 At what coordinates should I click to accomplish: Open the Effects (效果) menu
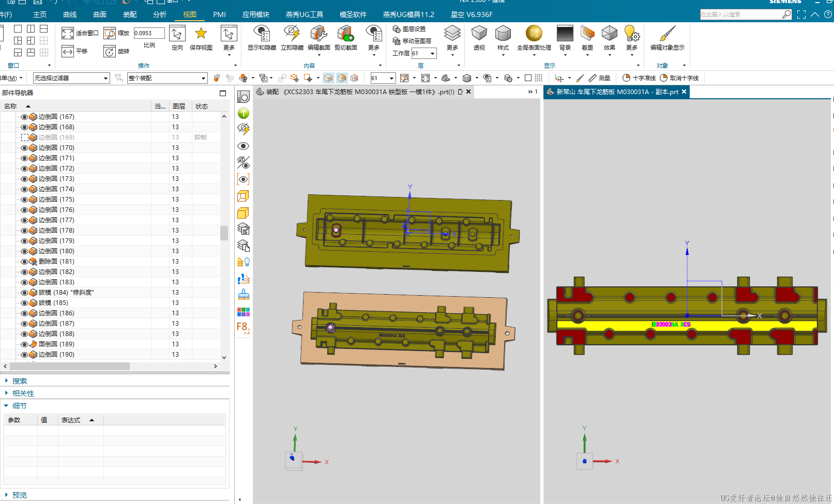tap(609, 34)
